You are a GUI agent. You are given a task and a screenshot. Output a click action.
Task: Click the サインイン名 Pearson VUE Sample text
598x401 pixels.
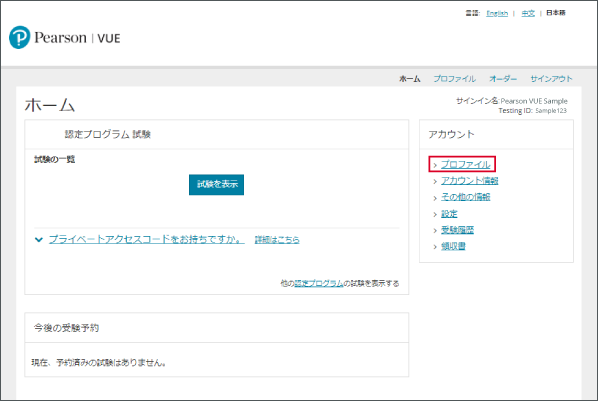click(512, 101)
